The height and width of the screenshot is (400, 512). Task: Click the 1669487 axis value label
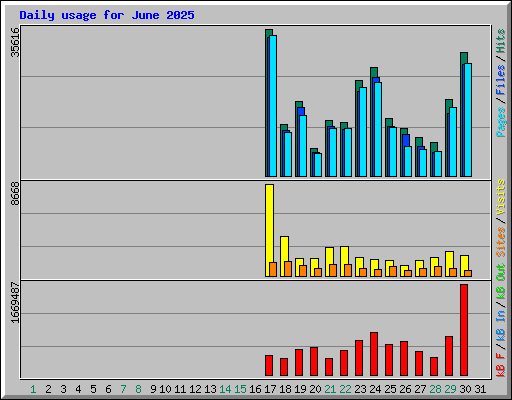pyautogui.click(x=15, y=303)
